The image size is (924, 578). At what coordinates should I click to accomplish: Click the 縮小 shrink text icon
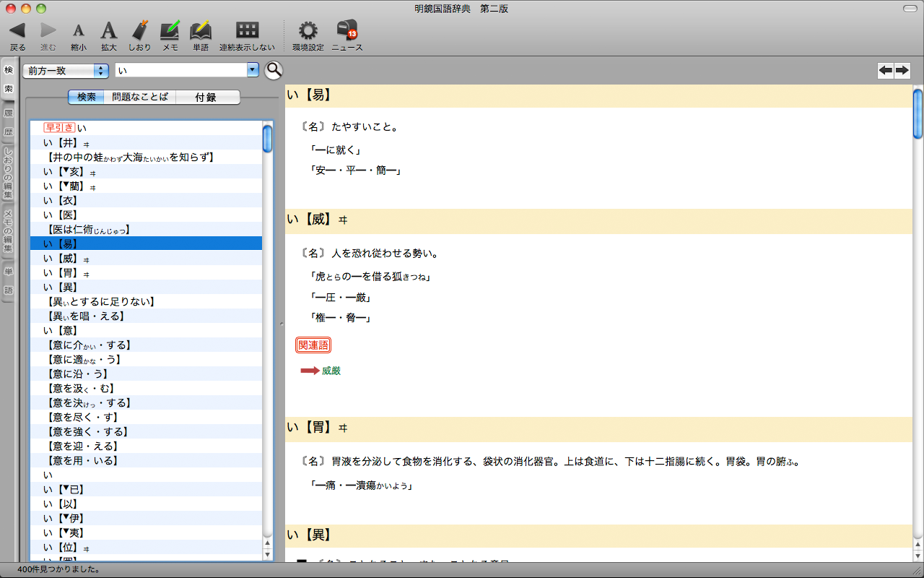click(79, 30)
